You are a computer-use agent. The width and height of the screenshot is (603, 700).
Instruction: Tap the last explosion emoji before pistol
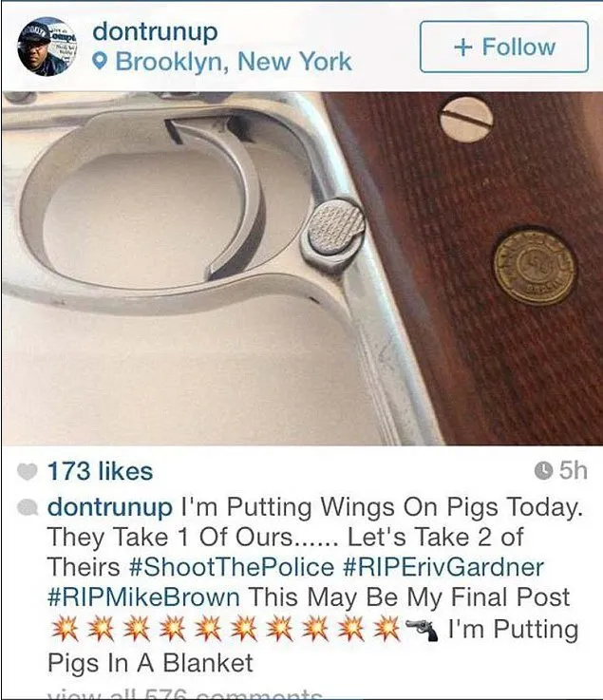386,630
